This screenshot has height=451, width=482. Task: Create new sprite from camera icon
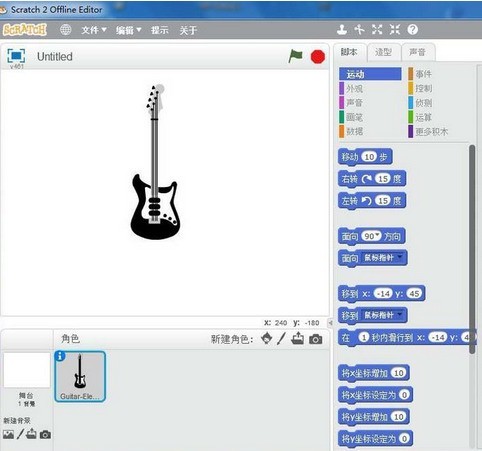click(x=316, y=339)
